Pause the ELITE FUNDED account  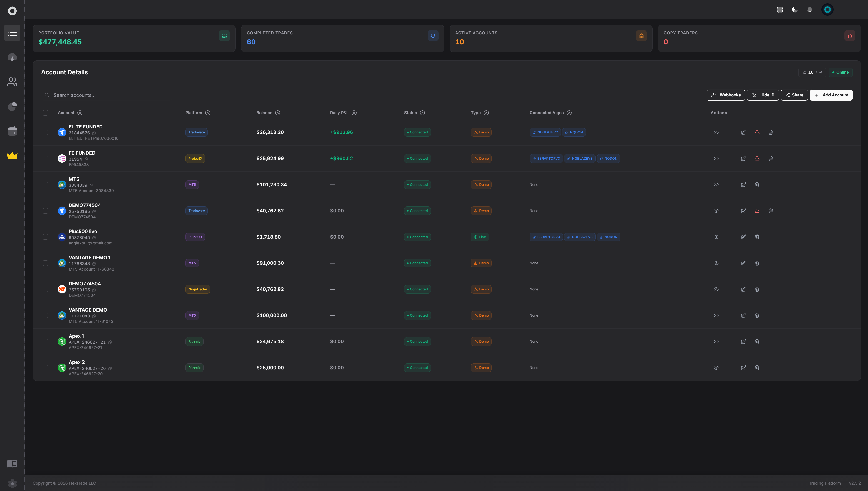coord(730,132)
